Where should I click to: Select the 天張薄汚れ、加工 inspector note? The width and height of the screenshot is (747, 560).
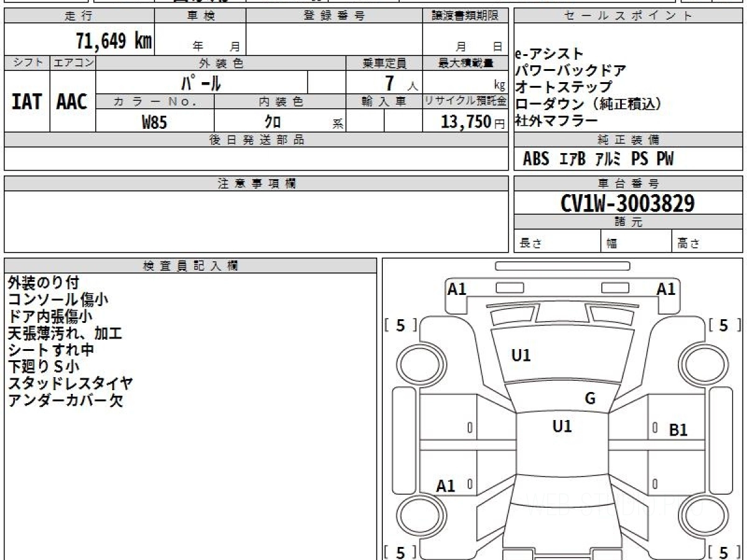pyautogui.click(x=65, y=334)
